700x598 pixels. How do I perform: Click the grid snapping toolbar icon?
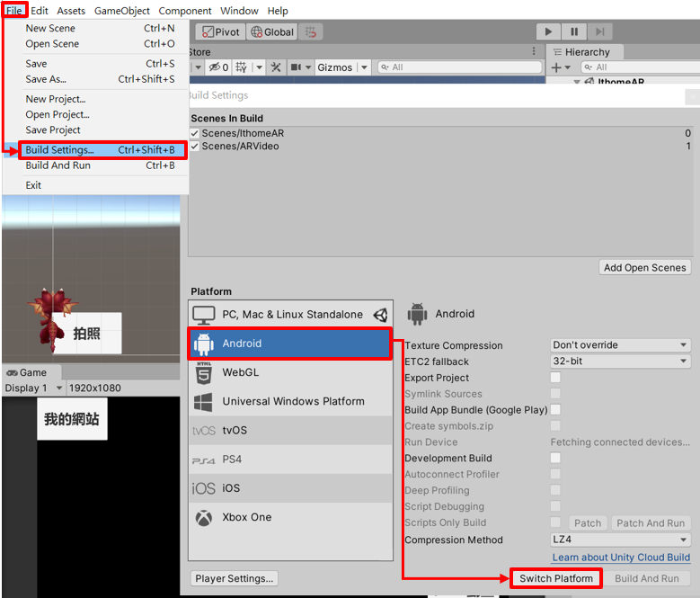(x=310, y=31)
